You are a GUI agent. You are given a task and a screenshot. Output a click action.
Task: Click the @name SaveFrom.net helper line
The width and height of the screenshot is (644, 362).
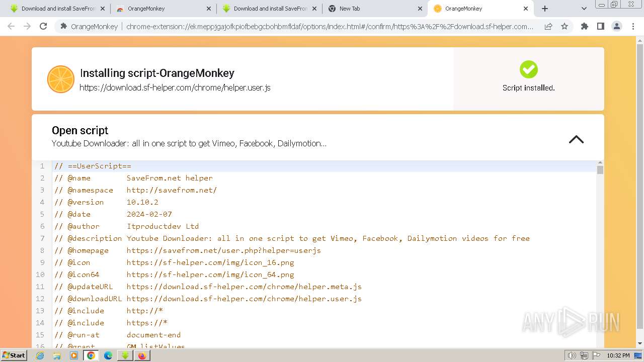[133, 178]
